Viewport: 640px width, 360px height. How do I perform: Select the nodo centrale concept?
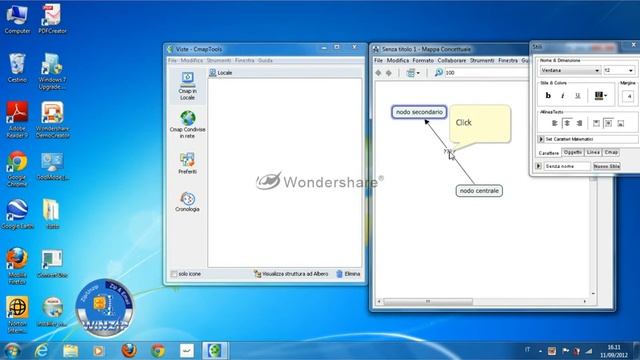479,191
